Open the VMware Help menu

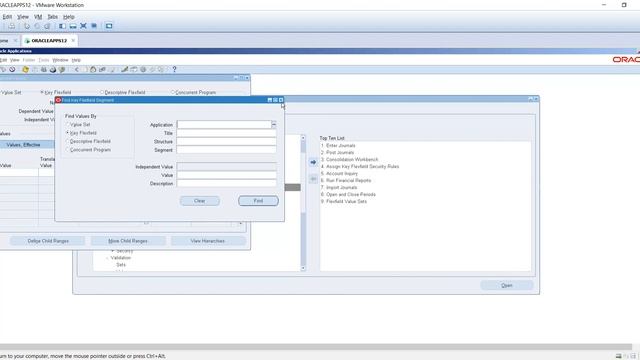tap(69, 17)
